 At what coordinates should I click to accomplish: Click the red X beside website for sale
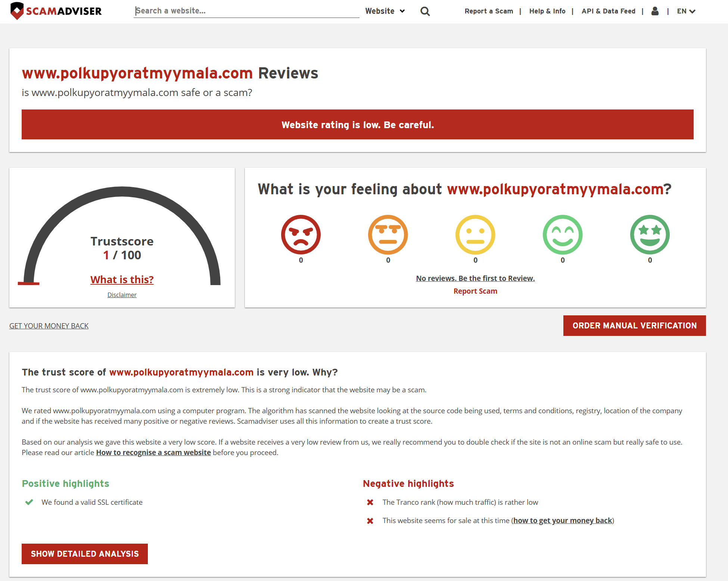point(370,520)
